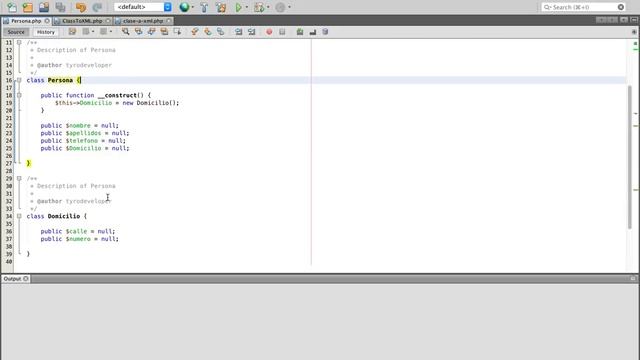Run project with the green play icon
Image resolution: width=640 pixels, height=360 pixels.
click(x=239, y=7)
